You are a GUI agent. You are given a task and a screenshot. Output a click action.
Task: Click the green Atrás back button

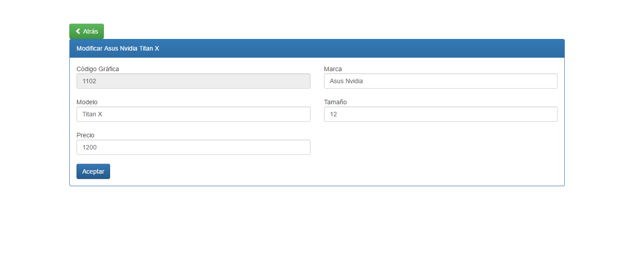[86, 31]
